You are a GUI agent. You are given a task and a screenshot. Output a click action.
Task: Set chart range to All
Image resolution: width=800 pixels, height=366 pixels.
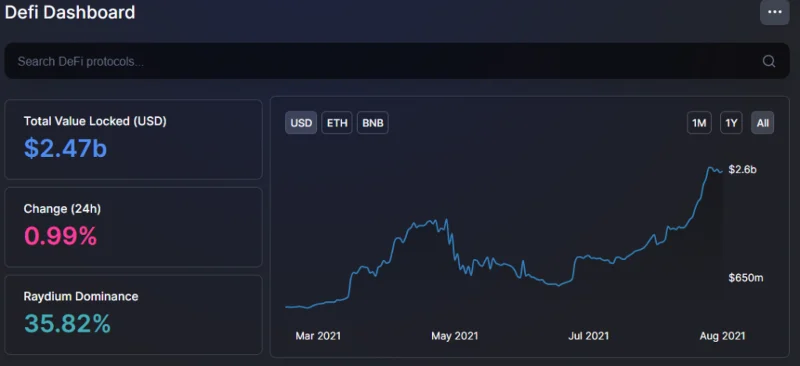click(x=763, y=123)
